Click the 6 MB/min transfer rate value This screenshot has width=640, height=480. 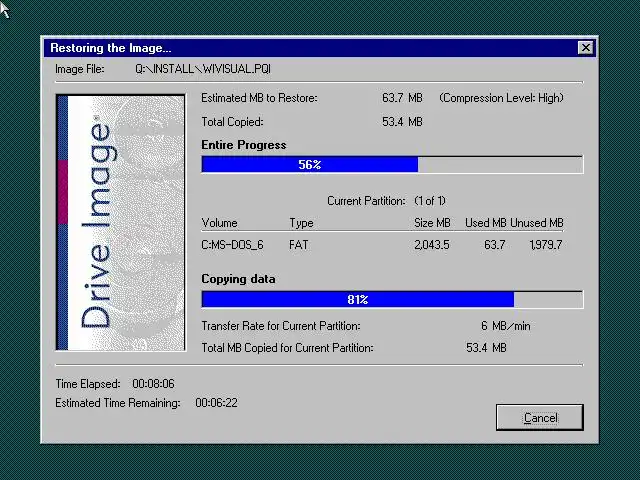[505, 326]
